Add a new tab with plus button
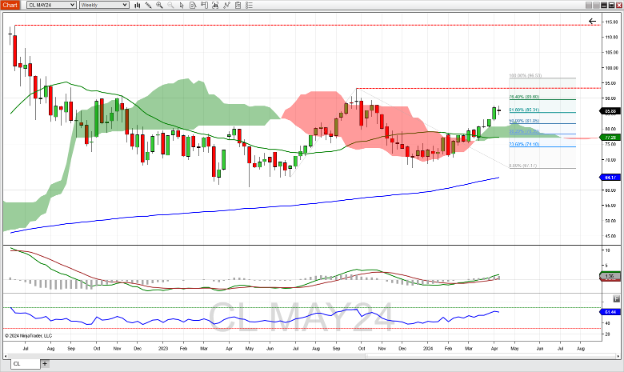 click(45, 363)
